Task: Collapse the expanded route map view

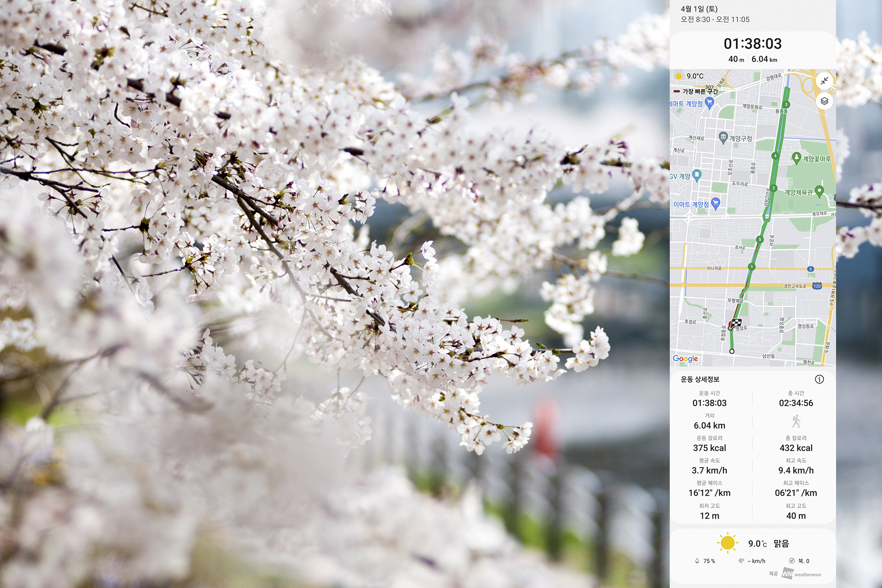Action: (x=824, y=81)
